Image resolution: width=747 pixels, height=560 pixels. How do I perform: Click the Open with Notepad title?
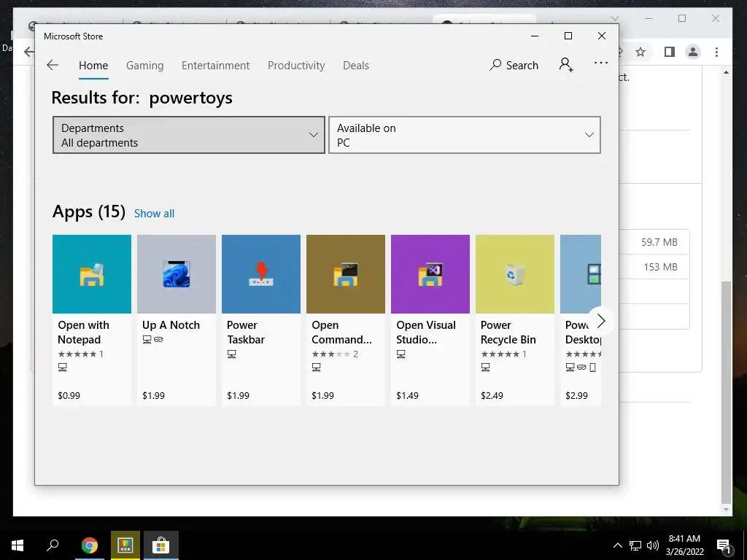[83, 332]
